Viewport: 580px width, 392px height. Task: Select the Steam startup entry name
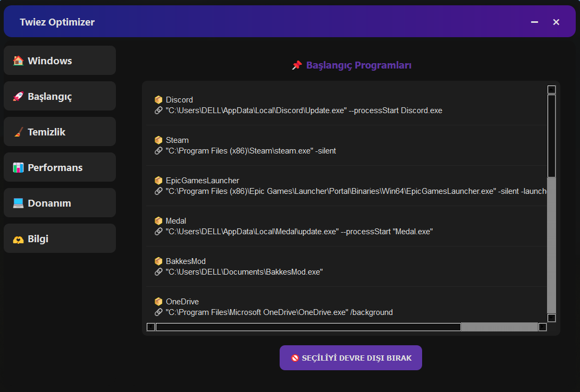(177, 140)
